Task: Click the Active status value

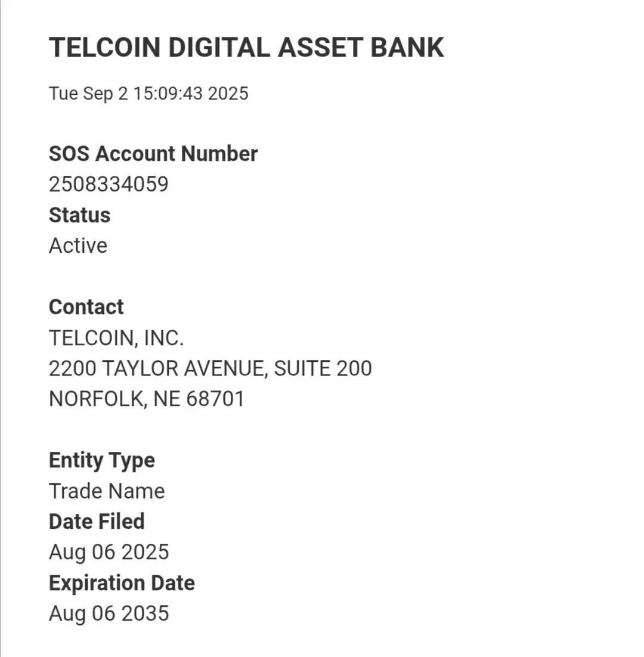Action: click(78, 246)
